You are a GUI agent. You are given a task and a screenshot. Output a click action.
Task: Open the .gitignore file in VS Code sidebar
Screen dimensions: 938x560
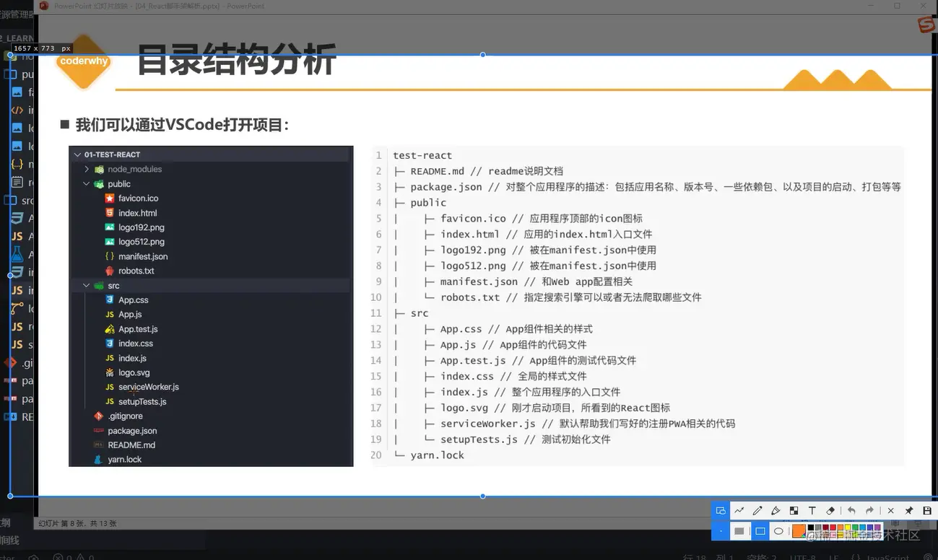[19, 363]
